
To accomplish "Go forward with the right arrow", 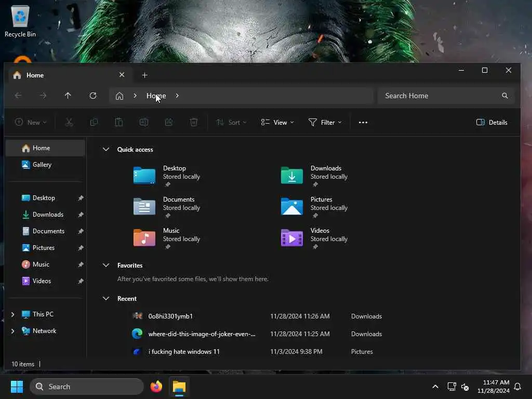I will pos(43,96).
